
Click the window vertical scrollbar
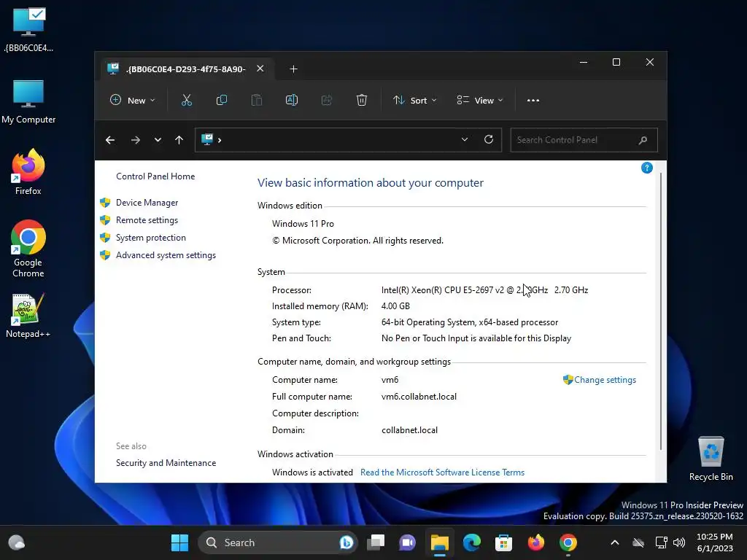click(x=661, y=312)
